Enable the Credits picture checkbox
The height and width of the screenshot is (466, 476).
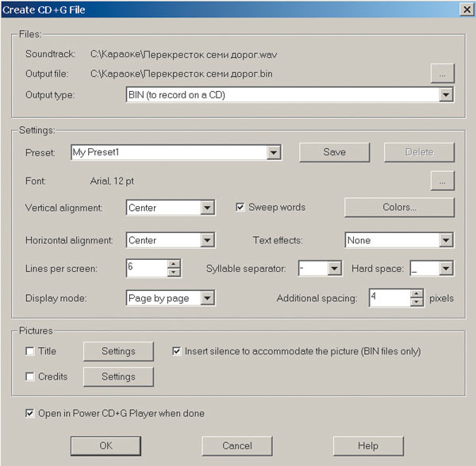pos(30,376)
